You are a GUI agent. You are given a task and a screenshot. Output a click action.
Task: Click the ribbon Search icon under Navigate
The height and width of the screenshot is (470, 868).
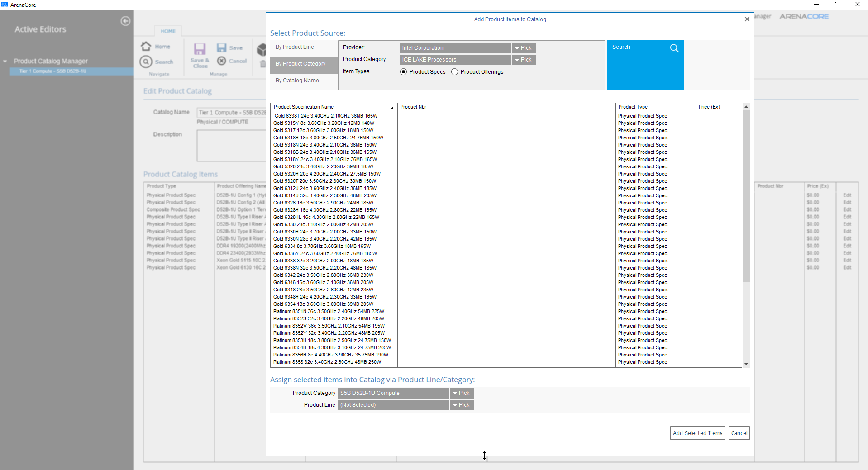(146, 62)
